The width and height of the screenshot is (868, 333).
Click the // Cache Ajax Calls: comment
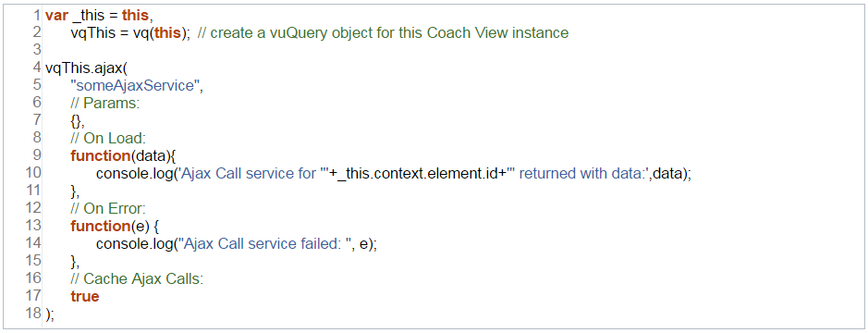(138, 278)
